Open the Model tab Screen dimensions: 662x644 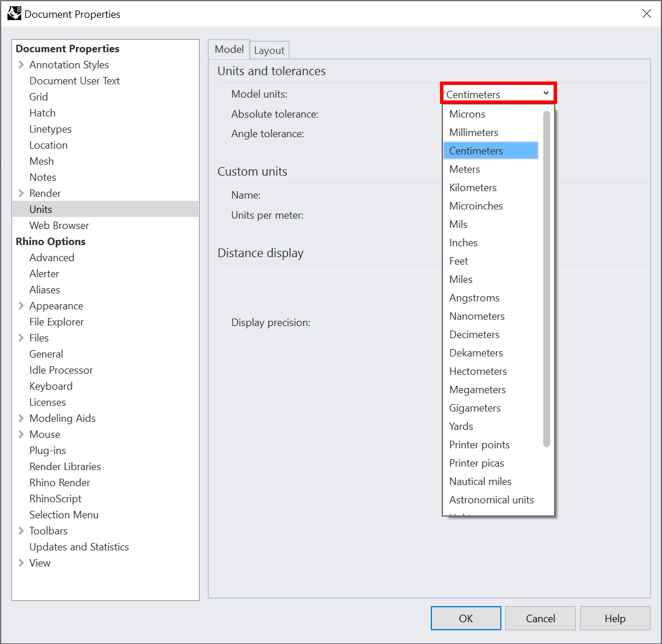pos(229,49)
